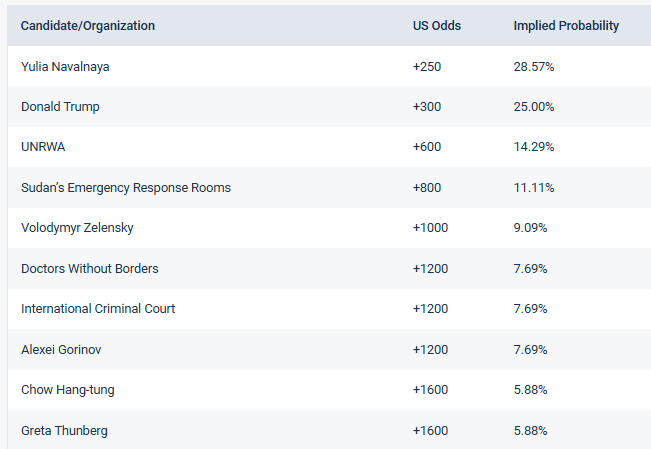The height and width of the screenshot is (449, 651).
Task: Click the 14.29% implied probability value
Action: [534, 146]
